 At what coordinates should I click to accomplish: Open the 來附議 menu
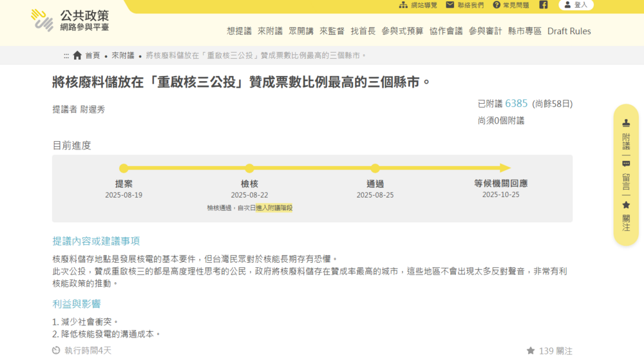(270, 31)
